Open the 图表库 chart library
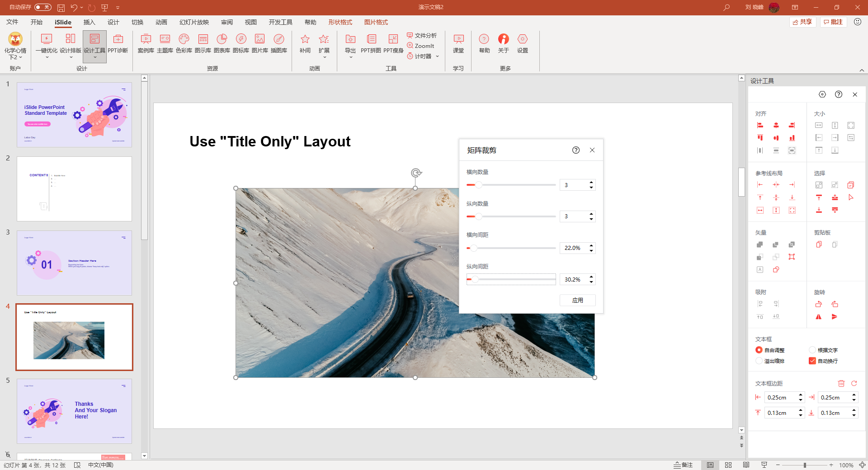 tap(222, 43)
